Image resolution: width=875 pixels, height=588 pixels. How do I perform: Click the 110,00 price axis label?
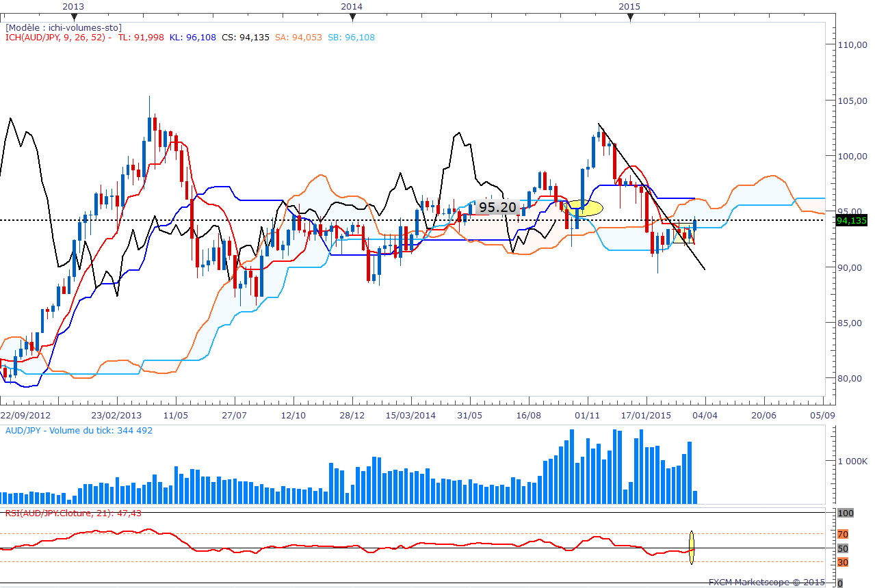pos(853,44)
